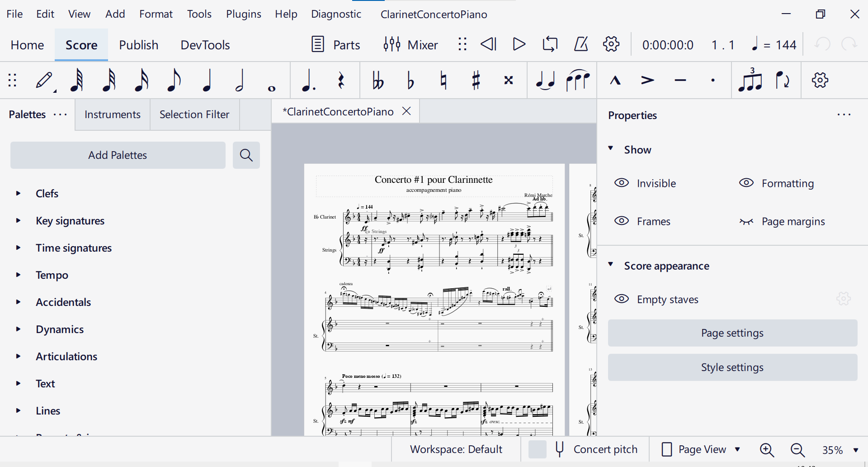Open the Mixer panel
The image size is (868, 467).
click(410, 44)
